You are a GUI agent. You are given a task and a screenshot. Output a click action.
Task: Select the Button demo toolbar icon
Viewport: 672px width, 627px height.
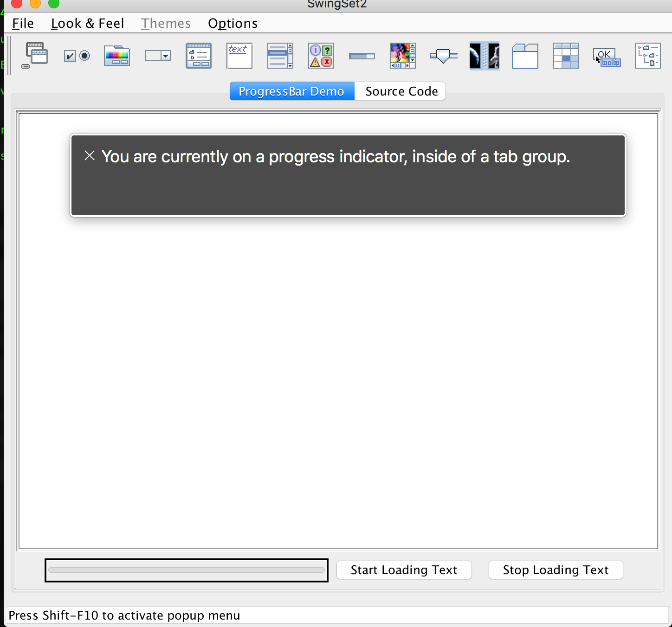click(x=77, y=56)
